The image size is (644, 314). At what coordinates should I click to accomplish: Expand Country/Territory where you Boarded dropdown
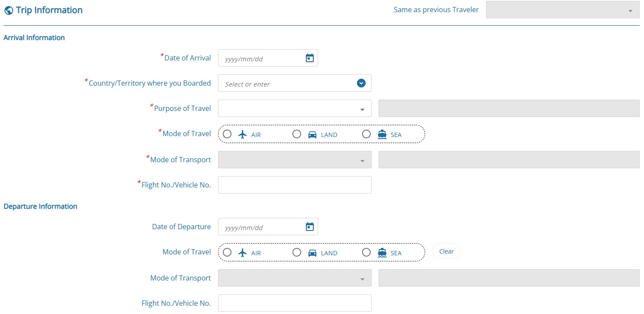[361, 83]
